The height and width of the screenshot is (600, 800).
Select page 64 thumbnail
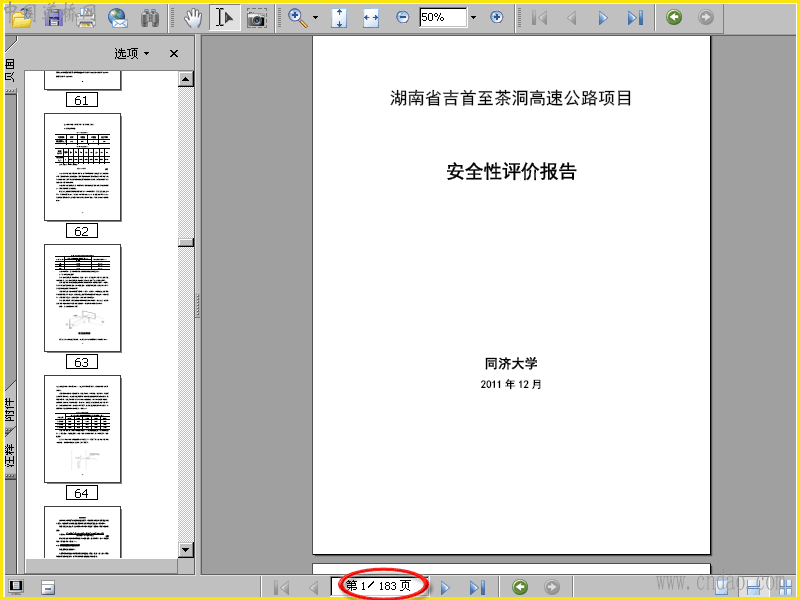(x=83, y=429)
